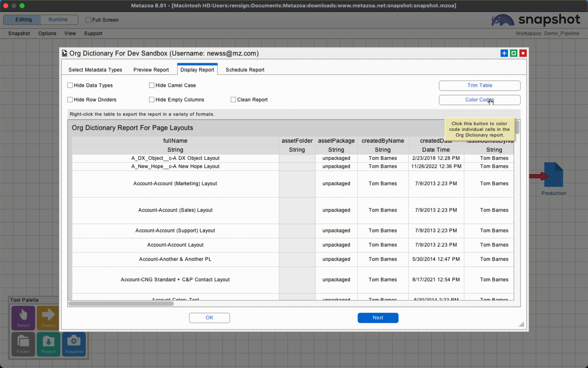This screenshot has width=588, height=368.
Task: Open the Preview Report tab
Action: pos(151,70)
